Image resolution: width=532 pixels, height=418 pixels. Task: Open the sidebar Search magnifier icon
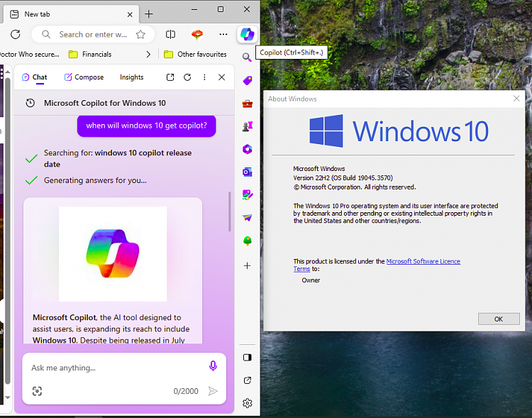247,57
